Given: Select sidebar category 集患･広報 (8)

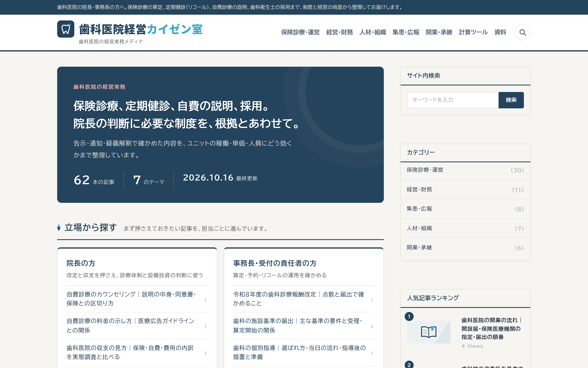Looking at the screenshot, I should (x=465, y=209).
